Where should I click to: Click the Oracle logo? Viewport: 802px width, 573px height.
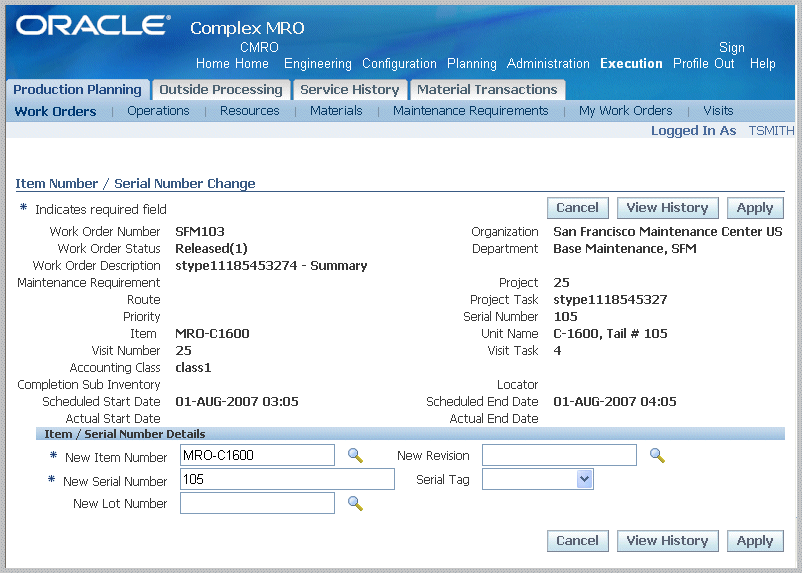(x=93, y=26)
